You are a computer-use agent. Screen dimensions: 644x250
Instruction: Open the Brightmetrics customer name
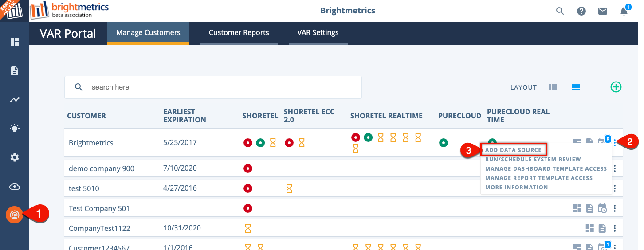pyautogui.click(x=91, y=143)
